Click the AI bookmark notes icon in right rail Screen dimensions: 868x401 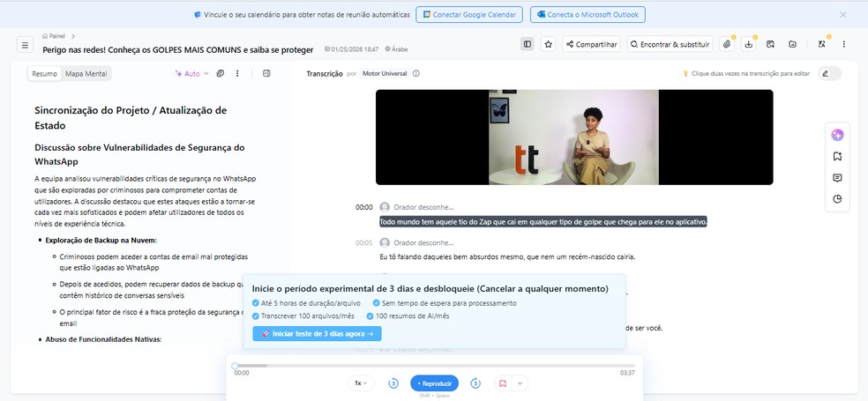[837, 157]
